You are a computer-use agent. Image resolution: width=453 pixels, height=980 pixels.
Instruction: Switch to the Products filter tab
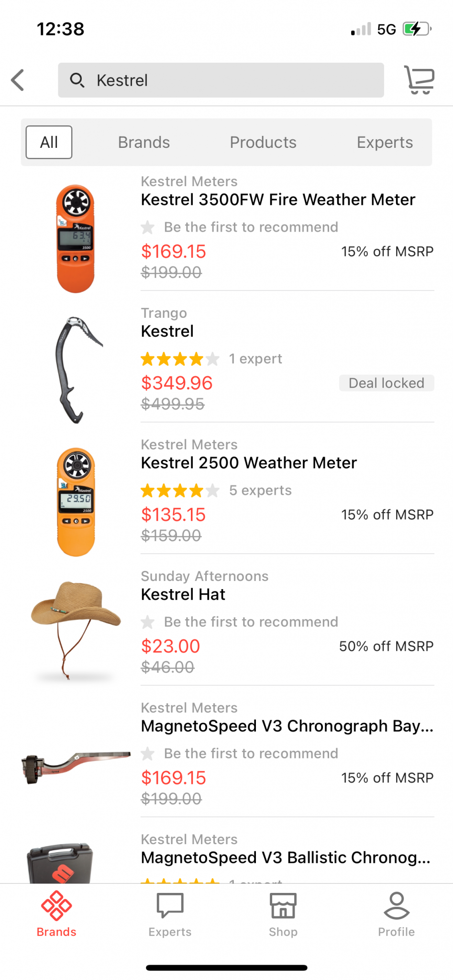pos(263,142)
